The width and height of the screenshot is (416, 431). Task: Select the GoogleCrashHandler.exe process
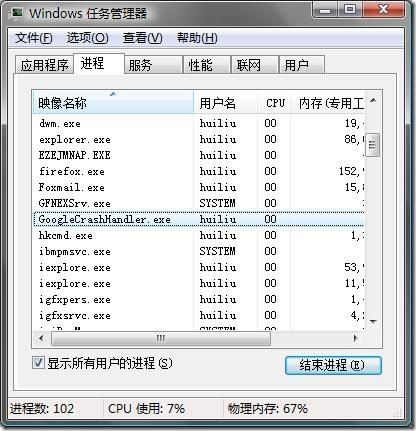point(199,220)
